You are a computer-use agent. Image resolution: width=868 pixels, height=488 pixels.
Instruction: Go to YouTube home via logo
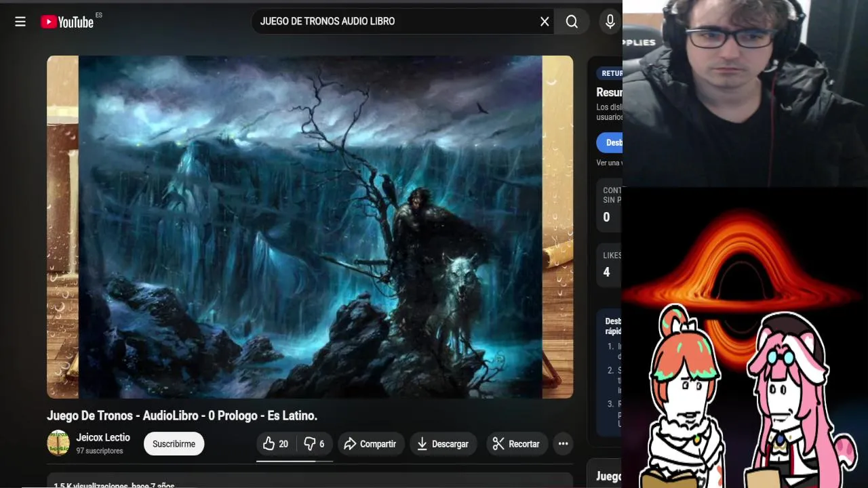66,22
